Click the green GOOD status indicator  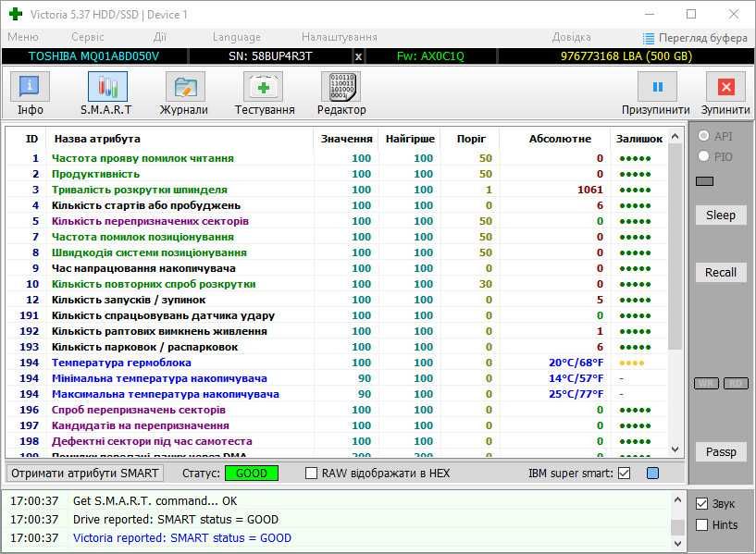(252, 473)
